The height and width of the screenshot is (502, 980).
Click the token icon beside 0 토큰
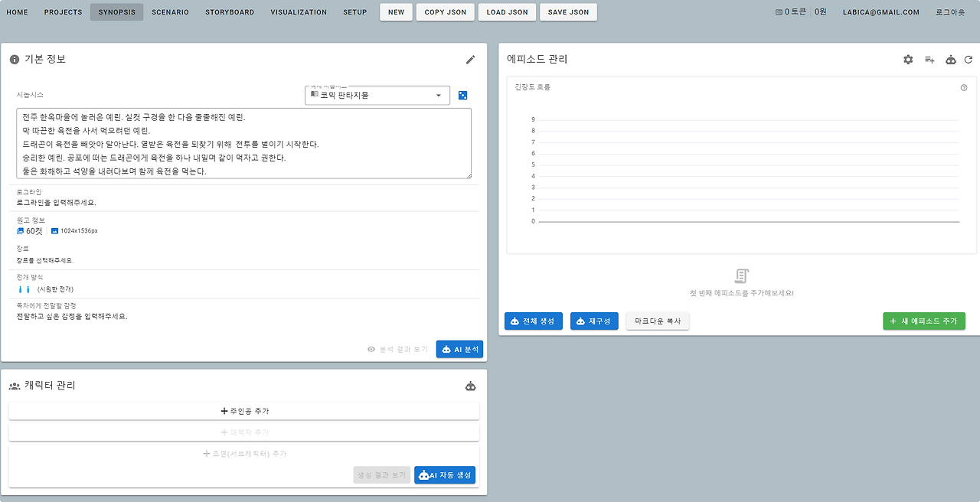[x=779, y=12]
